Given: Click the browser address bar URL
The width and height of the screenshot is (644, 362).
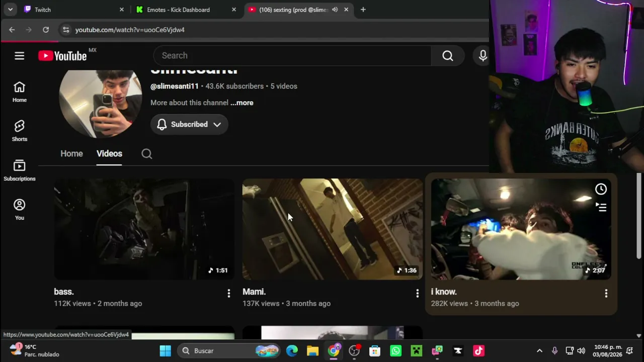Looking at the screenshot, I should click(x=130, y=30).
